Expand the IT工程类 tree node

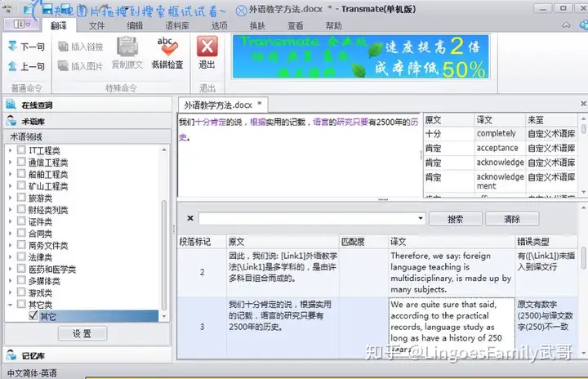click(10, 150)
